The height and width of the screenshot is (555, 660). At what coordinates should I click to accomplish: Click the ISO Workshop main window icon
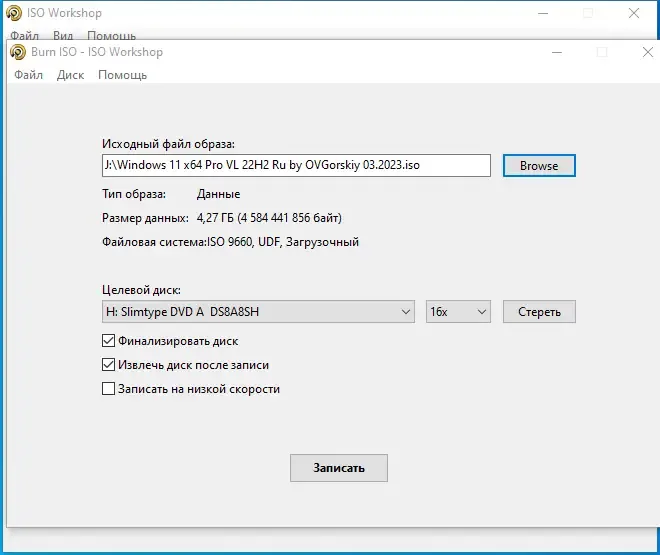pos(14,13)
